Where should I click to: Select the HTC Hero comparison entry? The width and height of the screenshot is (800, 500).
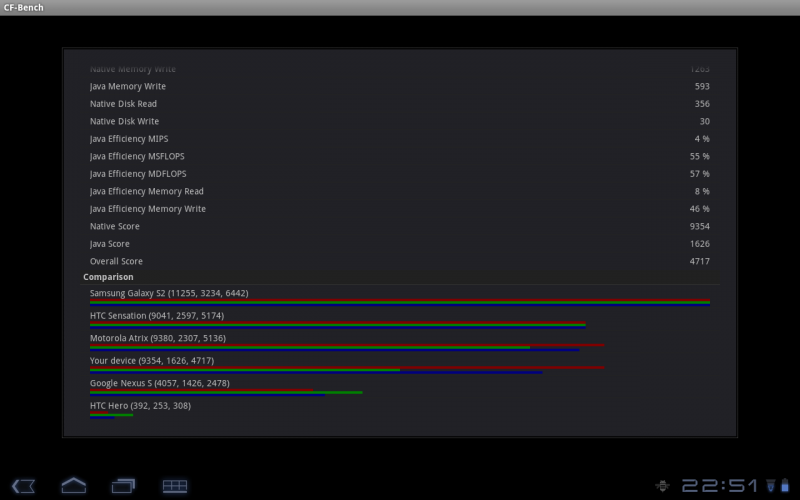coord(400,408)
